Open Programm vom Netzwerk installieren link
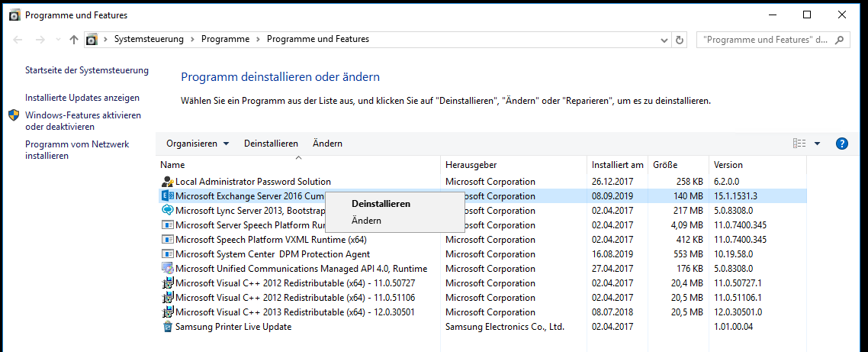This screenshot has width=868, height=352. click(77, 150)
